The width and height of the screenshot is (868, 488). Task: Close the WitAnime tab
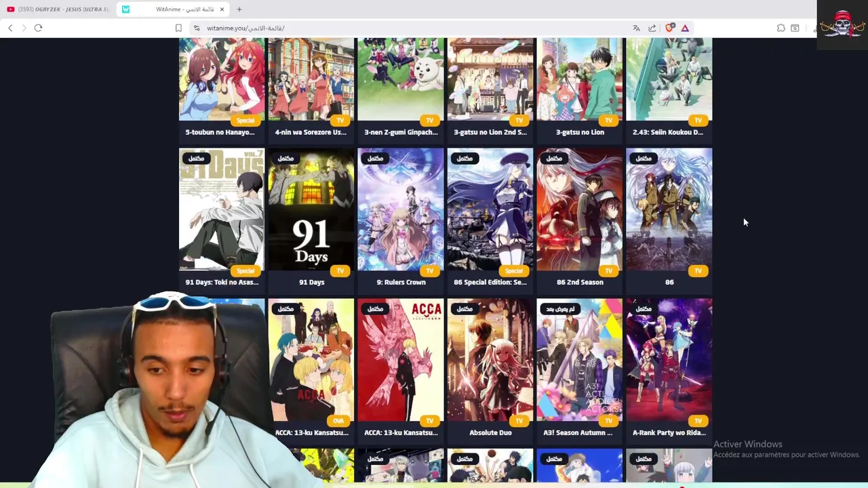(x=221, y=9)
